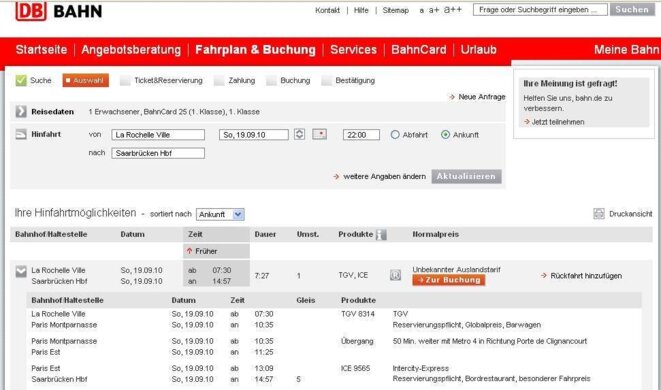Click the Produkte info icon
The image size is (661, 390).
point(381,234)
